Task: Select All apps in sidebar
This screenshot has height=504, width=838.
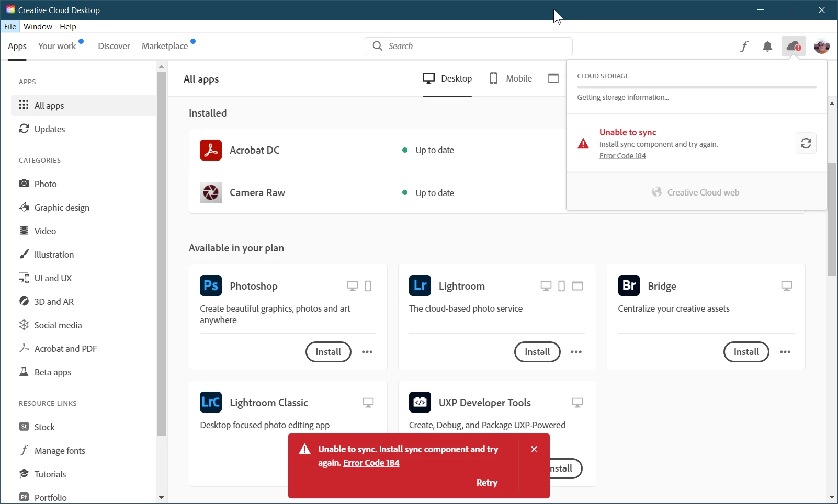Action: pos(84,105)
